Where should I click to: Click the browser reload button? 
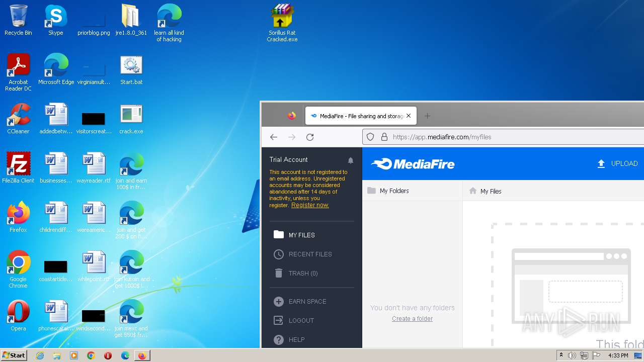(x=310, y=137)
